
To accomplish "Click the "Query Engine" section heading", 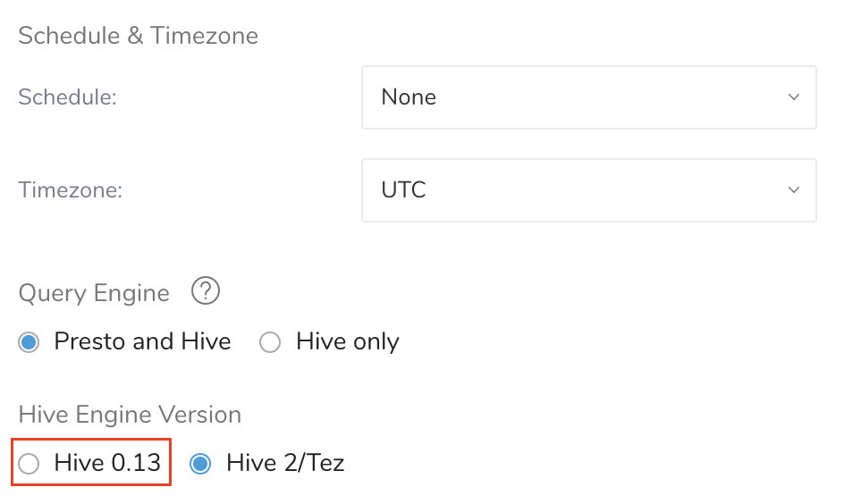I will (x=94, y=293).
